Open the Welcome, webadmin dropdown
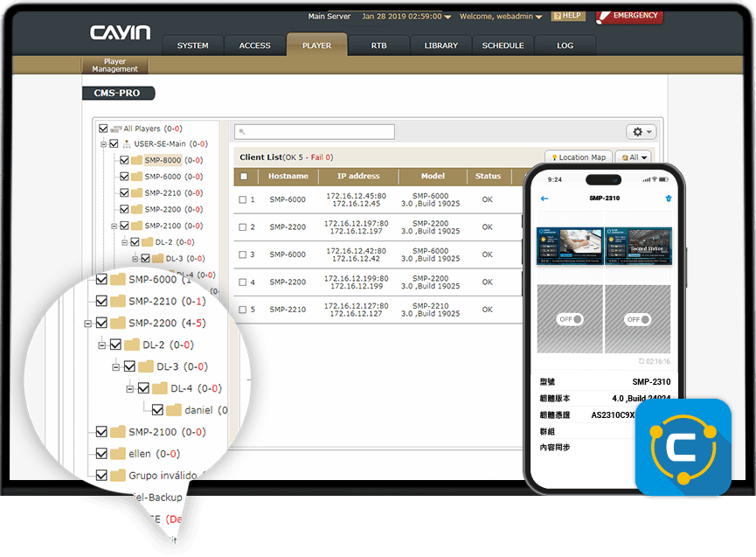Viewport: 756px width, 557px height. 501,17
